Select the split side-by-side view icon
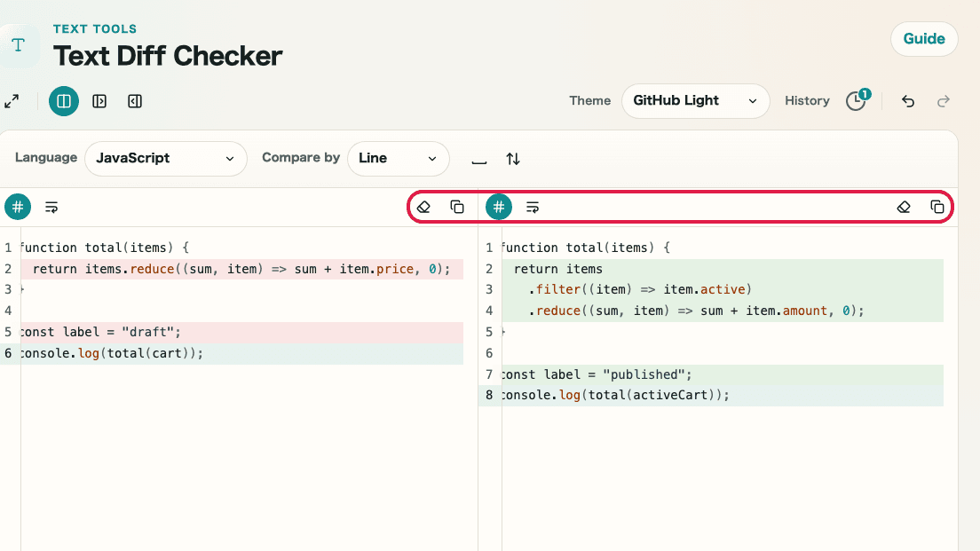This screenshot has width=980, height=551. pyautogui.click(x=64, y=101)
